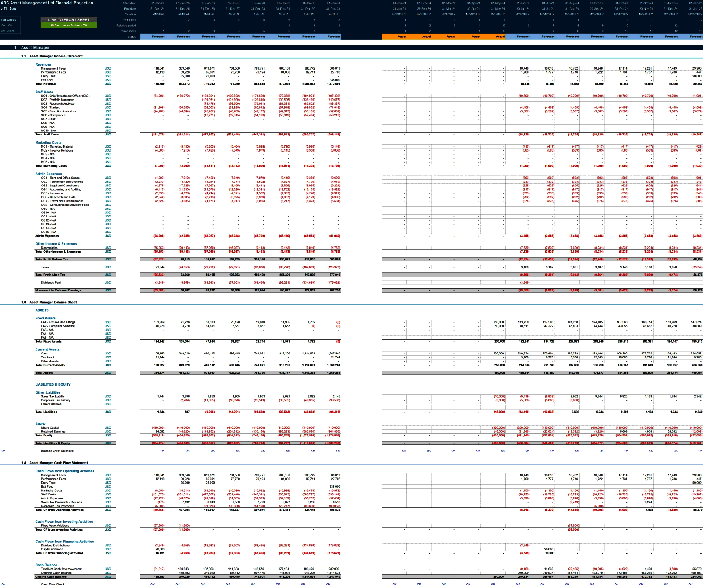Click the Cash Flow Check row label
Screen dimensions: 703x588
coord(53,584)
